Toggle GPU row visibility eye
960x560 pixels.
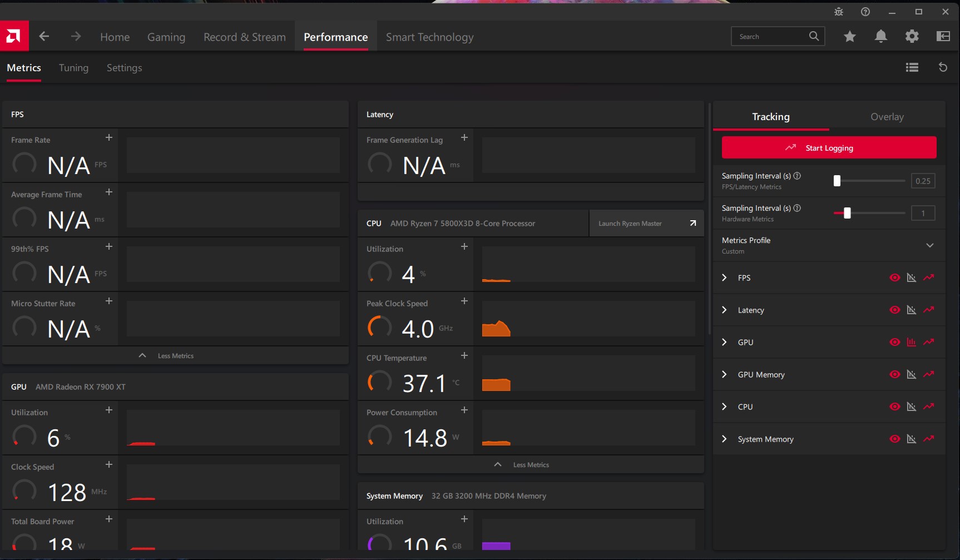[x=895, y=342]
